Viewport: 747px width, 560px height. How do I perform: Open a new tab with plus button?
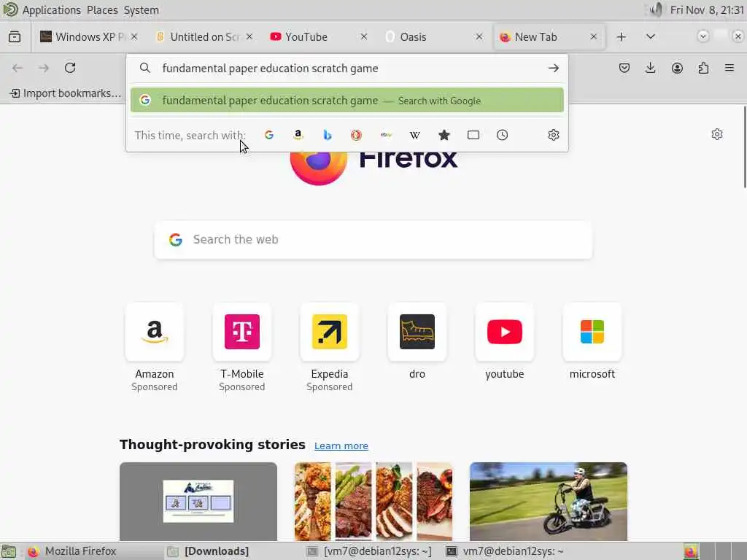pyautogui.click(x=622, y=36)
